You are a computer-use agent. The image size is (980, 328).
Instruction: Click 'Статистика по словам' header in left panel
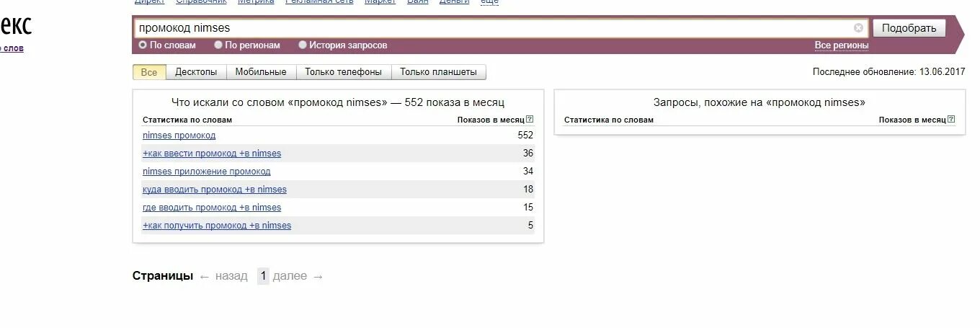[x=187, y=120]
